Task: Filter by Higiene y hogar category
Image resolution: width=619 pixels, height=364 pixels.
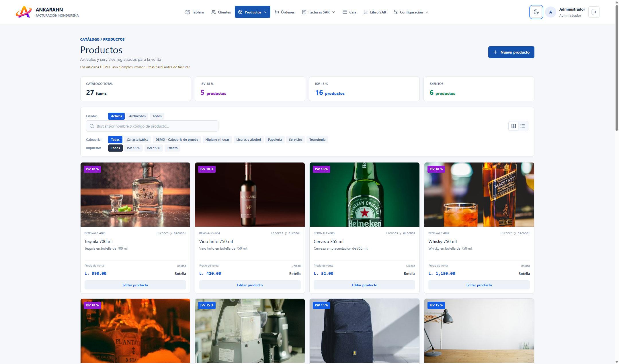Action: click(x=217, y=140)
